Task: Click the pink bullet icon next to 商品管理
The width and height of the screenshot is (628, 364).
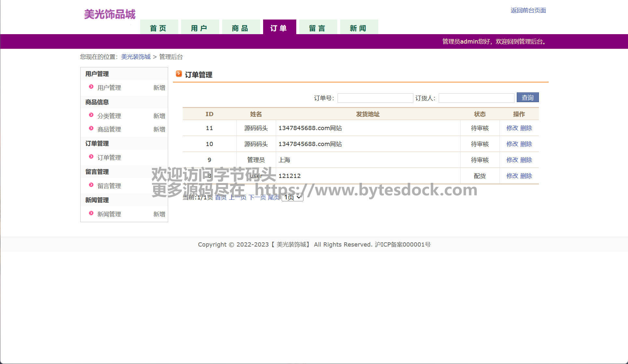Action: tap(91, 128)
